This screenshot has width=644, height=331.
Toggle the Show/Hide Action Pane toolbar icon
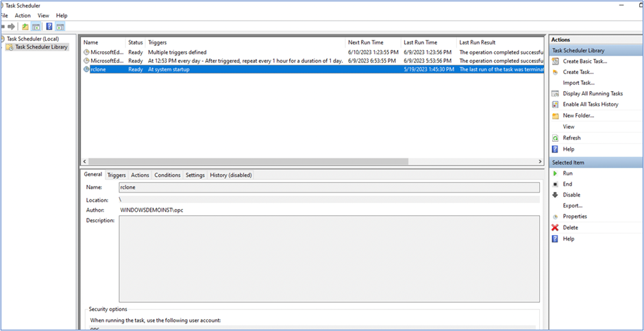(x=60, y=27)
